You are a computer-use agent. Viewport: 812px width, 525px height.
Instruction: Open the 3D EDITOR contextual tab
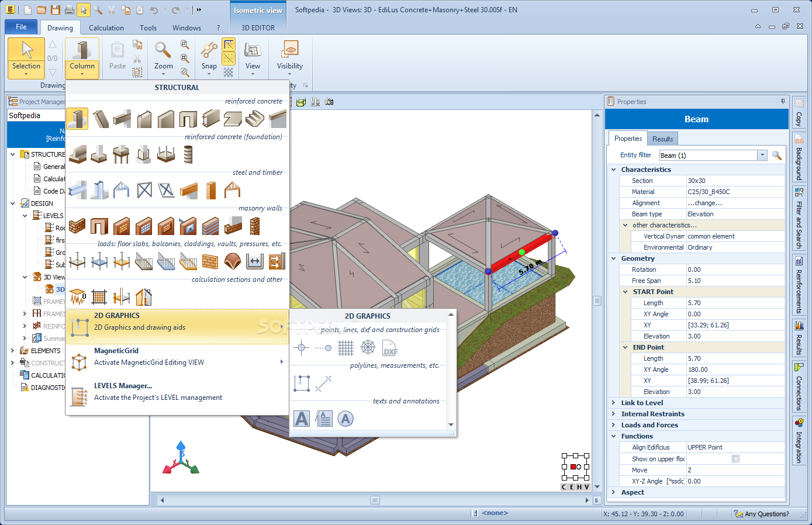point(258,28)
